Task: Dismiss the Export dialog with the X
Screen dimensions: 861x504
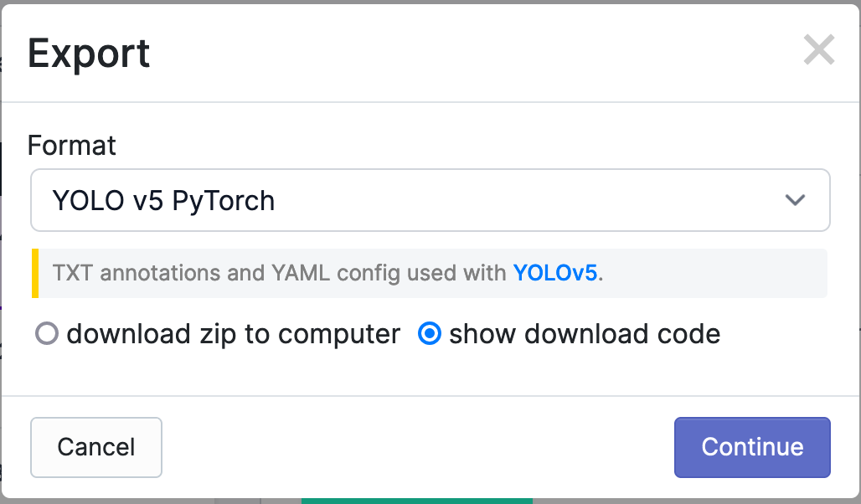Action: coord(818,50)
